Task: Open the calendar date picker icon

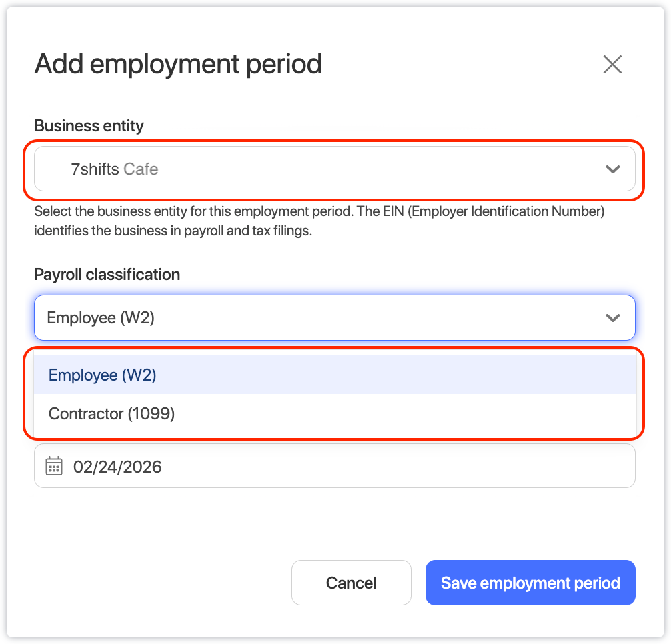Action: 54,466
